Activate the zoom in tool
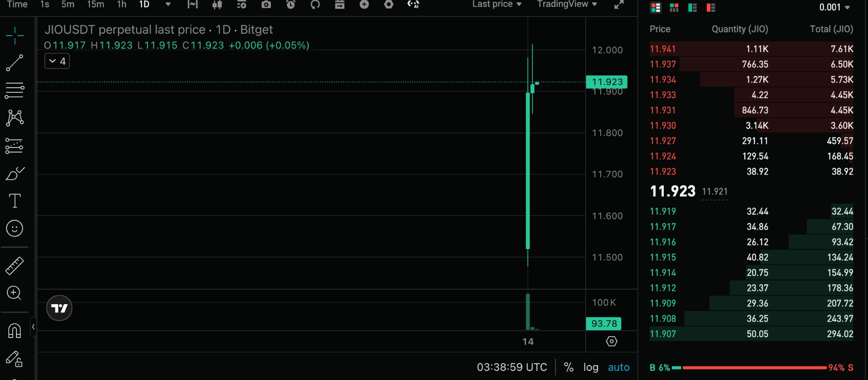The width and height of the screenshot is (868, 380). [x=14, y=293]
